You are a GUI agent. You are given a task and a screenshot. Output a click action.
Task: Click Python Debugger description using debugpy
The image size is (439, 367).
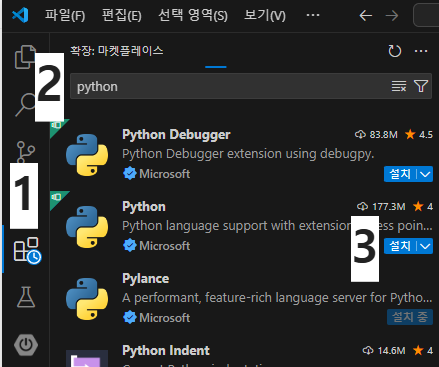pyautogui.click(x=248, y=154)
